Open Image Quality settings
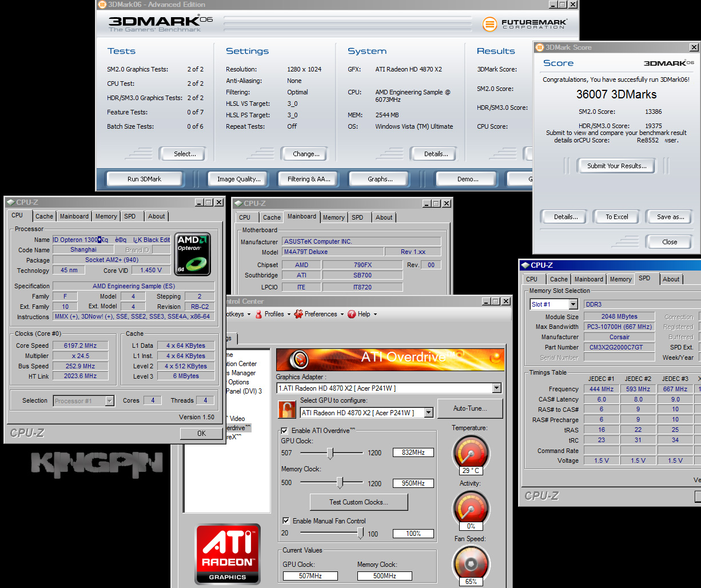Image resolution: width=701 pixels, height=588 pixels. tap(239, 179)
